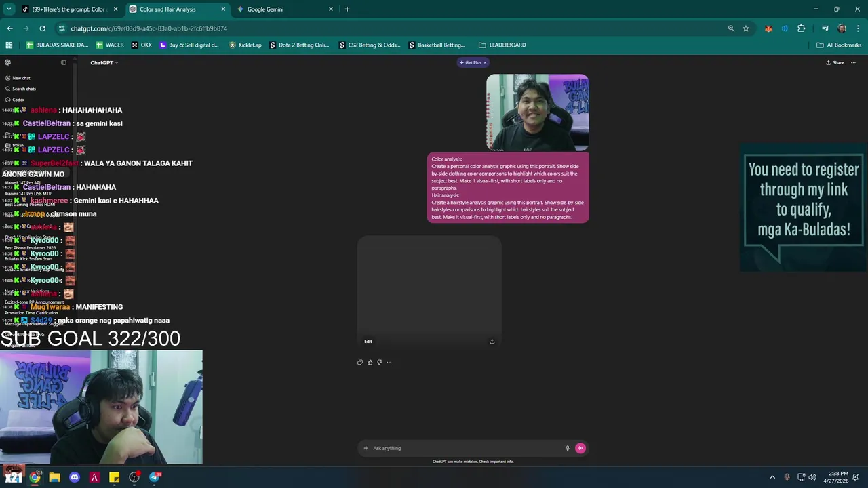This screenshot has height=488, width=868.
Task: Open the CS2 Betting & Odds bookmark
Action: tap(370, 45)
